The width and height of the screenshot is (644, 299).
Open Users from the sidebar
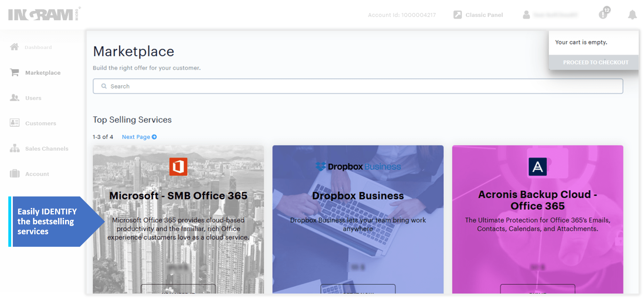click(x=33, y=98)
